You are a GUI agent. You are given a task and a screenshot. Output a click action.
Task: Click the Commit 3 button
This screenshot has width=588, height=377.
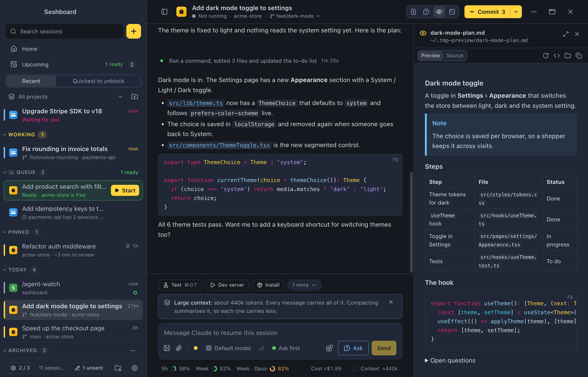(x=487, y=12)
